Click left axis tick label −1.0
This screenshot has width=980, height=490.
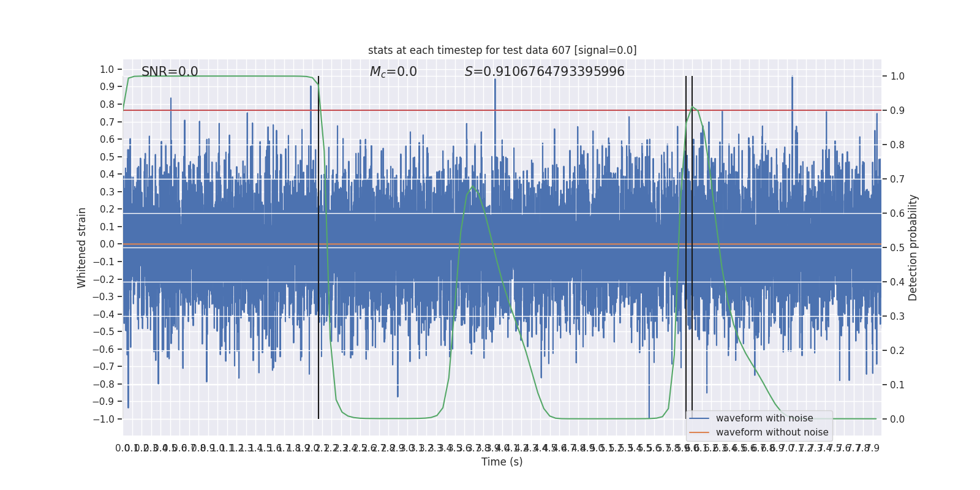(x=104, y=419)
